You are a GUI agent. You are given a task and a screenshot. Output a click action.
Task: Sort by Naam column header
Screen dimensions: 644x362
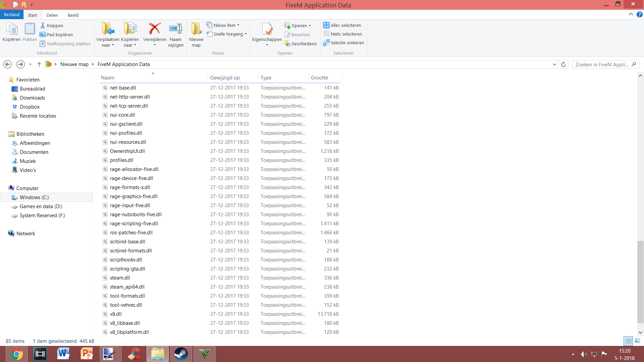[154, 77]
